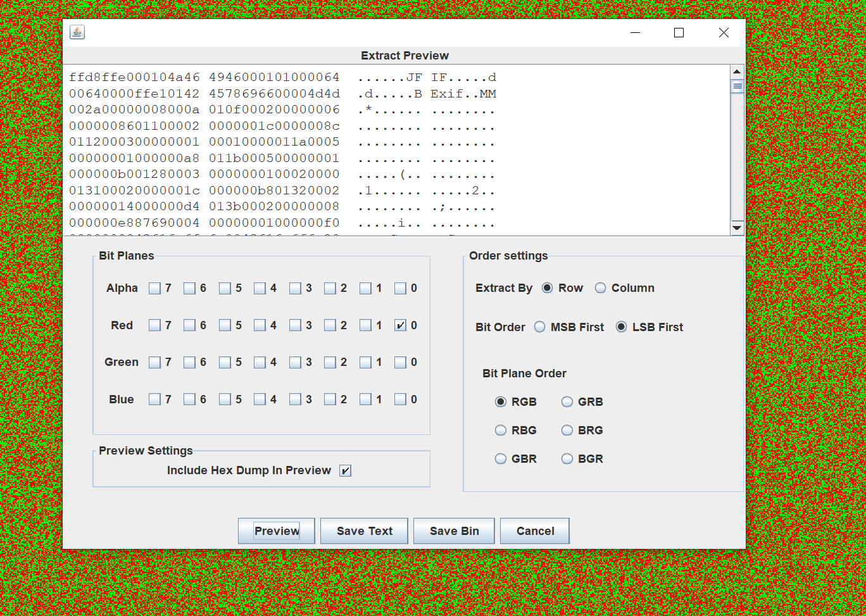Enable Red bit plane 6

pyautogui.click(x=189, y=325)
